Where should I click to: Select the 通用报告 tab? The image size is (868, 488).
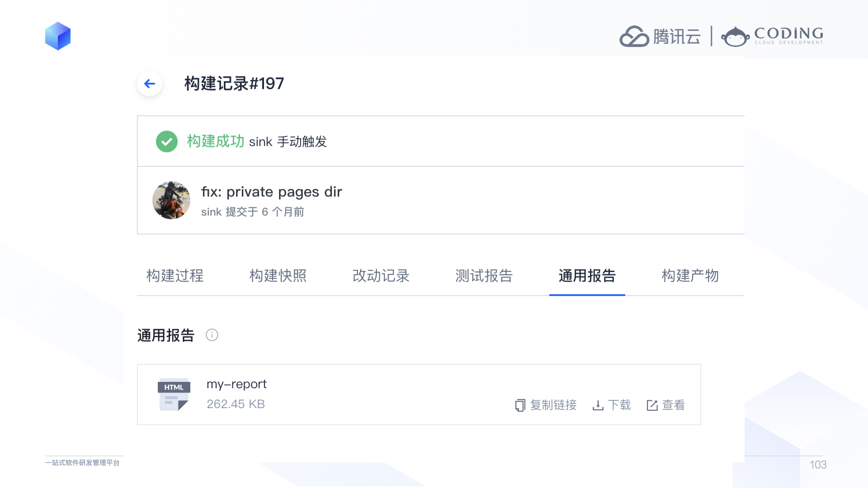tap(587, 276)
